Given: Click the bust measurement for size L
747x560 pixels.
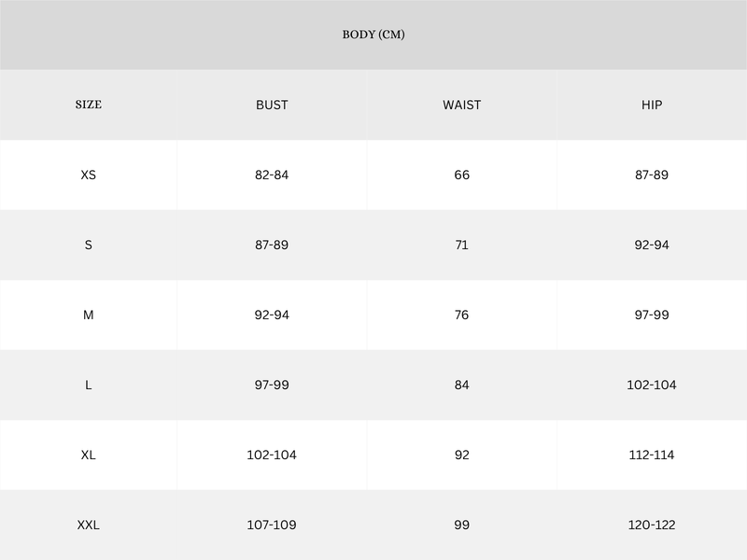Looking at the screenshot, I should coord(272,385).
